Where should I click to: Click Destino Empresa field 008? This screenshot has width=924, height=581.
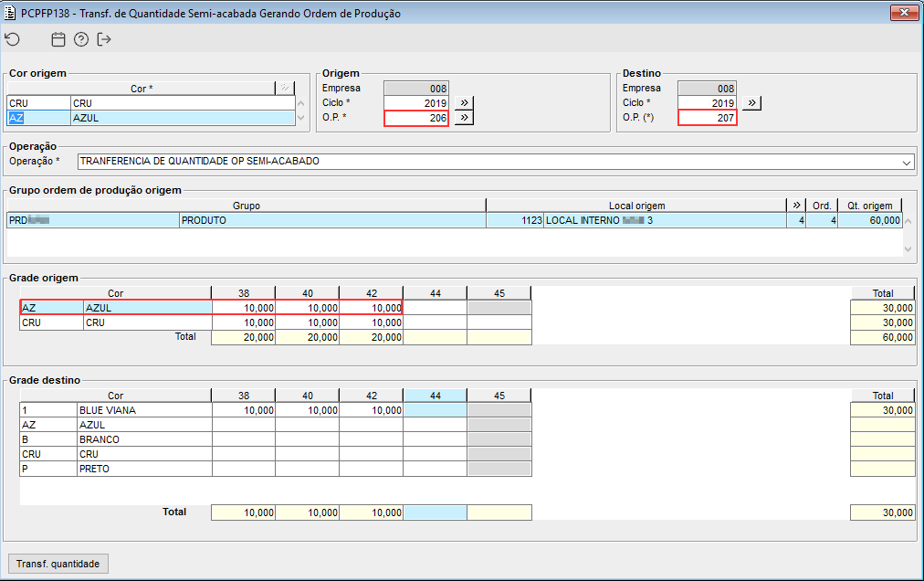(707, 89)
